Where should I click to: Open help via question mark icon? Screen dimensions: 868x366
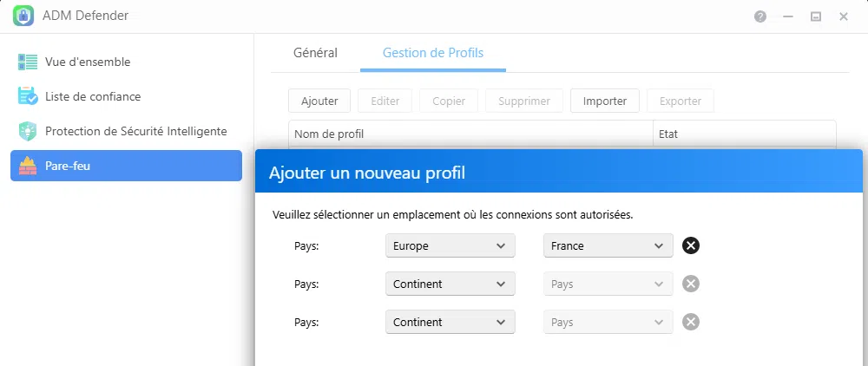pos(760,16)
